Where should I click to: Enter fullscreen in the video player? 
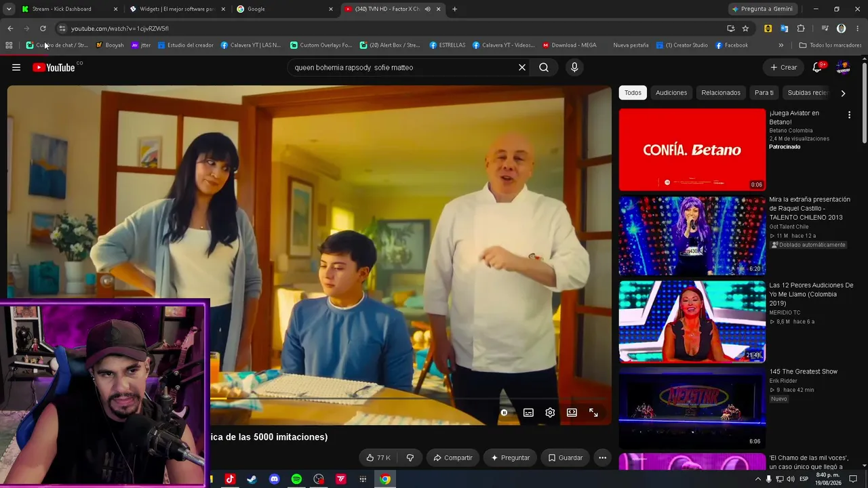tap(593, 412)
